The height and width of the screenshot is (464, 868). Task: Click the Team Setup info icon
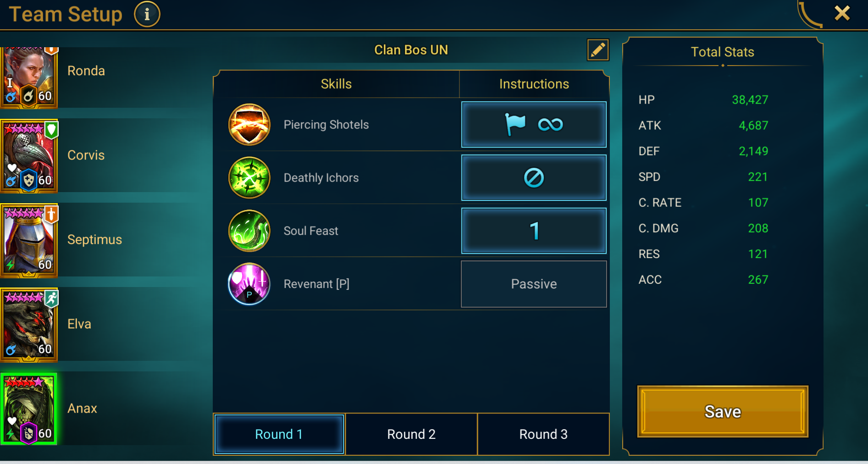147,14
